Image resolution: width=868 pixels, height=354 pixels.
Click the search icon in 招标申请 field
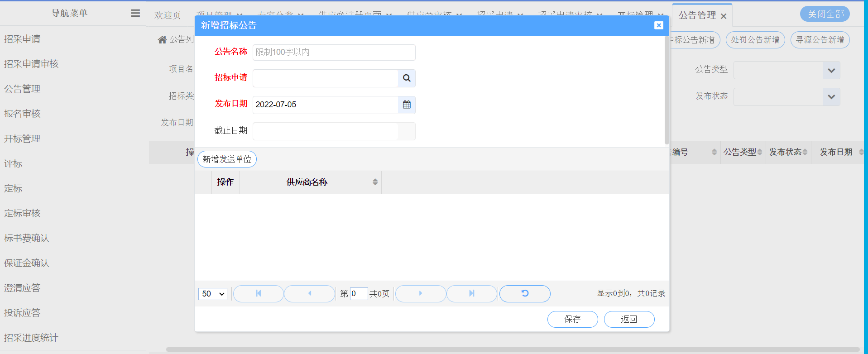[407, 78]
